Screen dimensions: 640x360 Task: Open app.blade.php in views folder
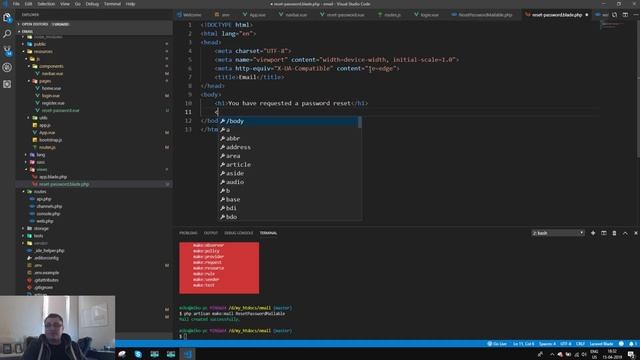click(x=53, y=177)
